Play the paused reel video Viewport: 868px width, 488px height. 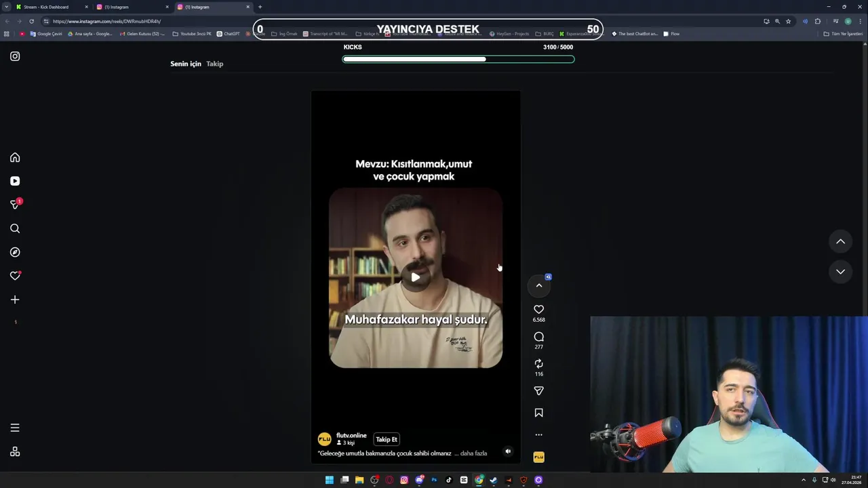pyautogui.click(x=416, y=277)
